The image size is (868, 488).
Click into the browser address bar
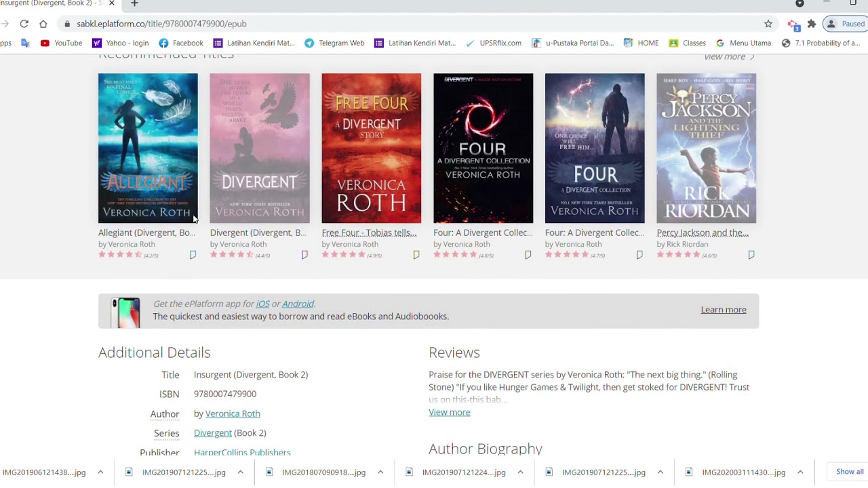point(407,24)
